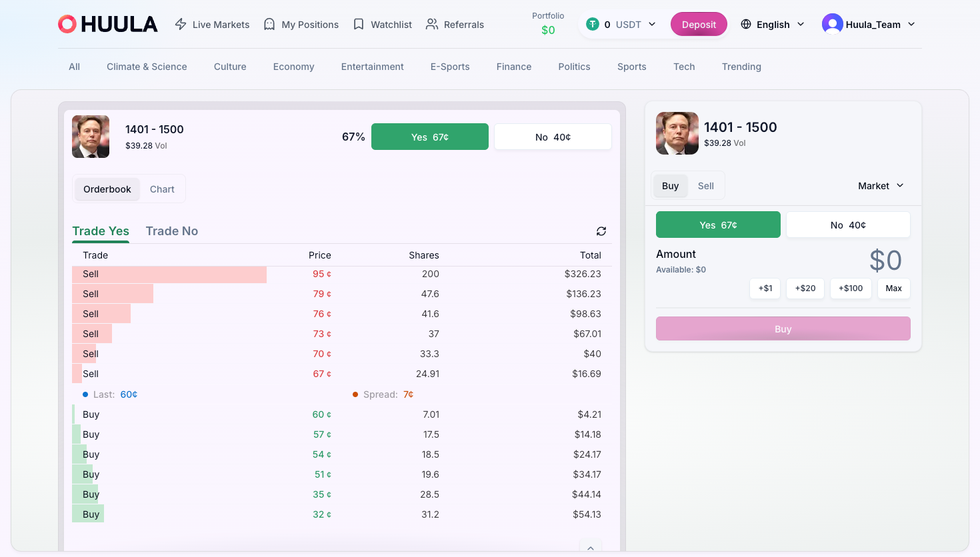Click the Watchlist bookmark icon
Screen dimensions: 980x557
[360, 24]
